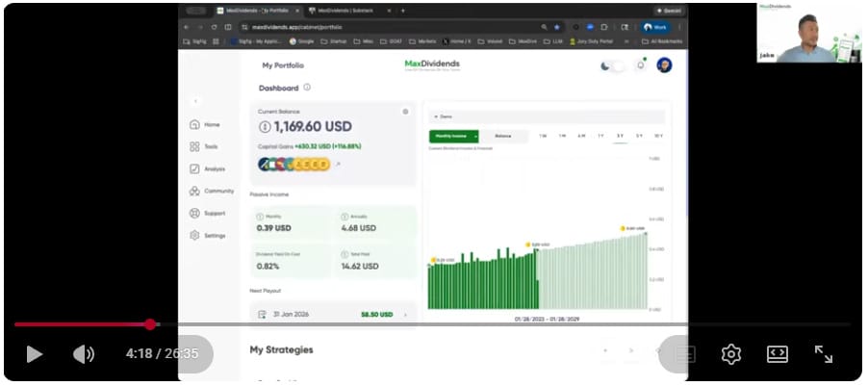Reload the browser page

(214, 27)
